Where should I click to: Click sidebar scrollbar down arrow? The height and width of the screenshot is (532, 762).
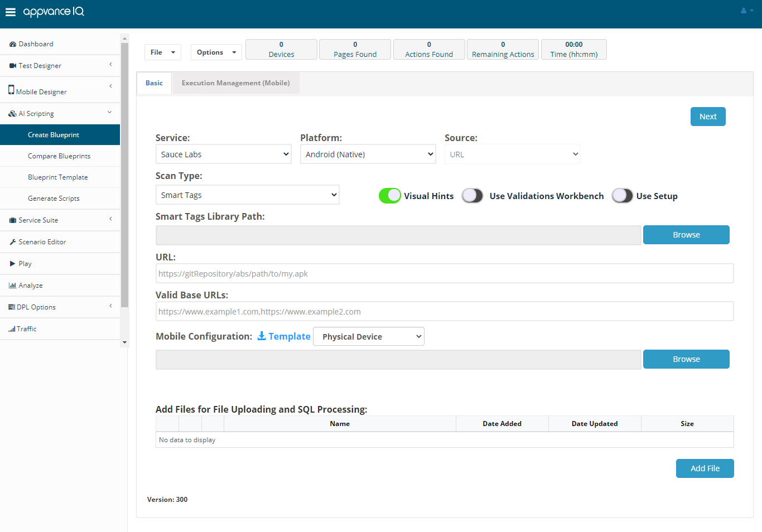click(x=124, y=342)
